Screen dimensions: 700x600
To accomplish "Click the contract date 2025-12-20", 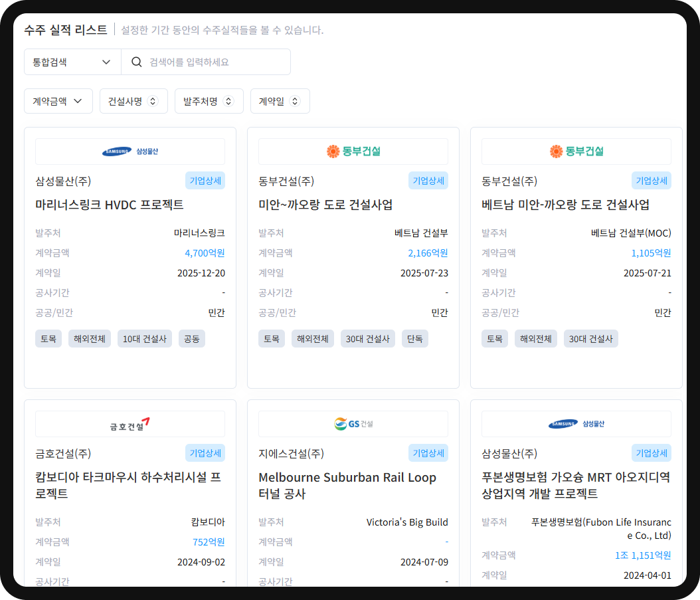I will tap(201, 273).
